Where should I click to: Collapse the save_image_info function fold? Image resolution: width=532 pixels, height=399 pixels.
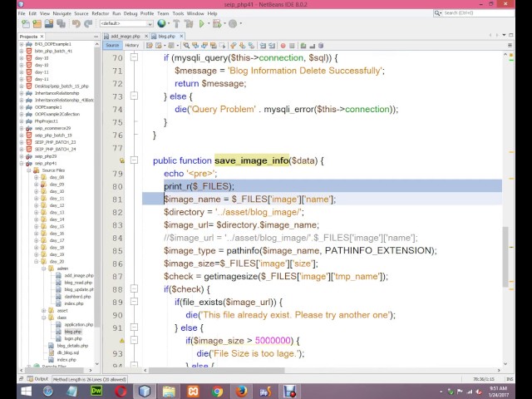coord(135,160)
